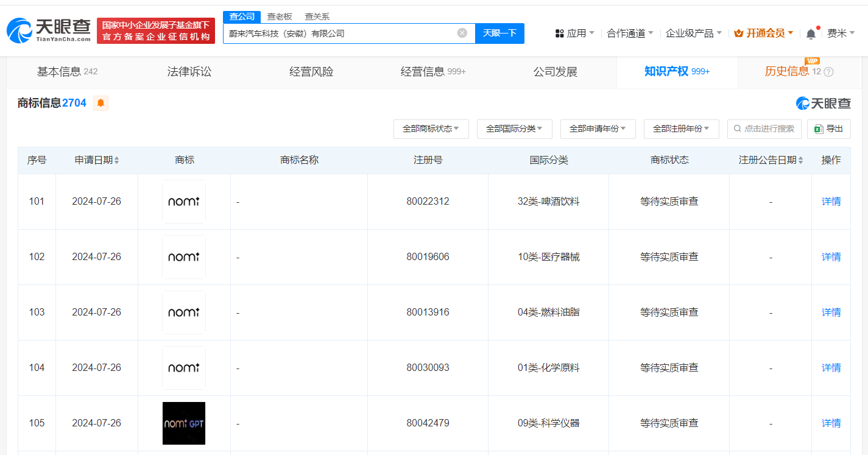The width and height of the screenshot is (868, 455).
Task: Click bell reminder icon next to 商标信息
Action: pyautogui.click(x=100, y=103)
